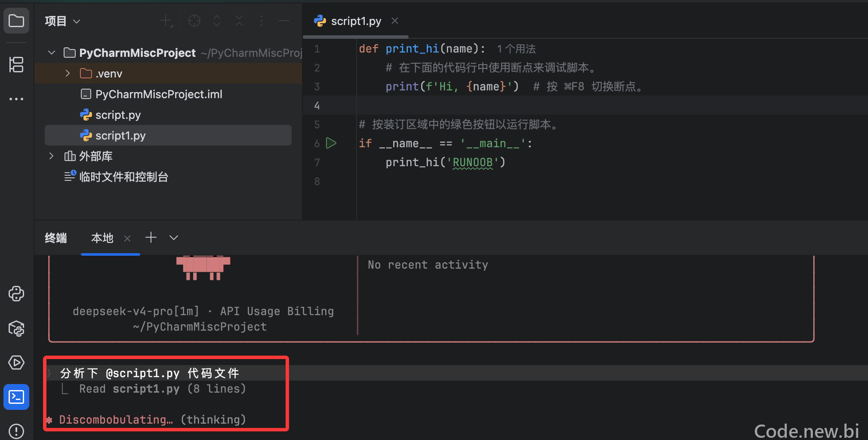Click the print statement on line 3
The image size is (868, 440).
click(x=452, y=87)
